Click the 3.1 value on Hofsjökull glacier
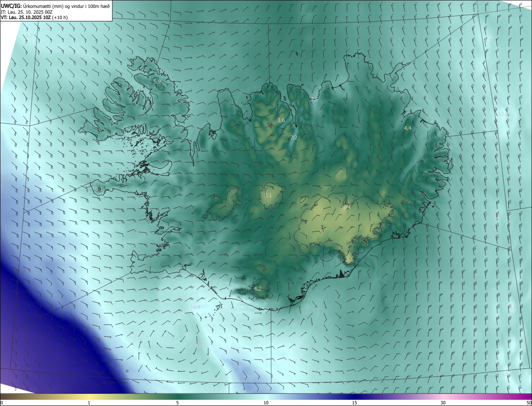Viewport: 532px width, 406px height. coord(268,196)
